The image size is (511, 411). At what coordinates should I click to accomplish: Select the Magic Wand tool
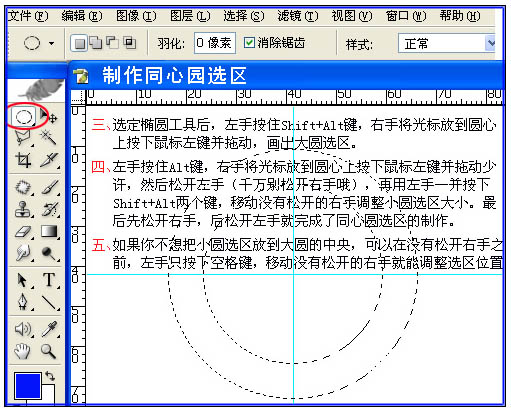click(x=49, y=137)
